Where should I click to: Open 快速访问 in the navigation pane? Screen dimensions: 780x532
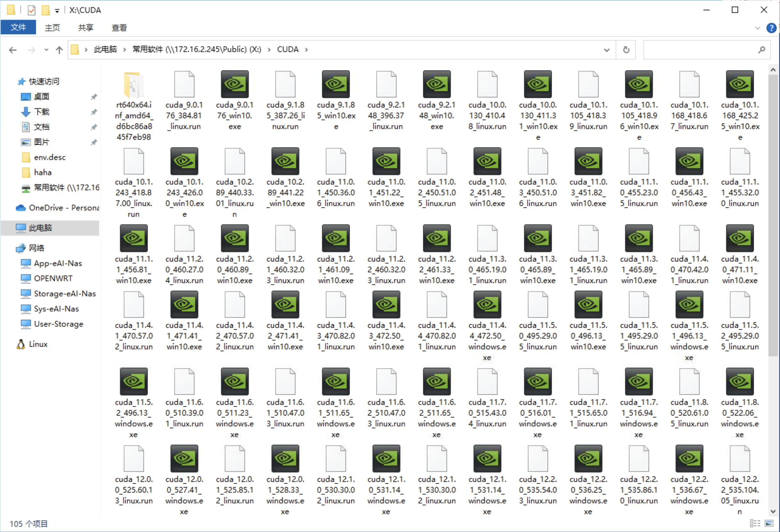[44, 81]
